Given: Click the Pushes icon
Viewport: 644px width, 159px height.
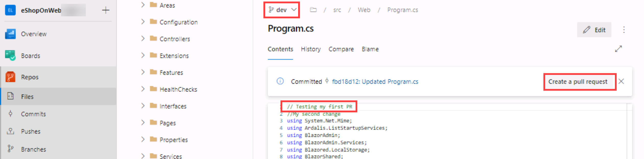Looking at the screenshot, I should [x=10, y=131].
